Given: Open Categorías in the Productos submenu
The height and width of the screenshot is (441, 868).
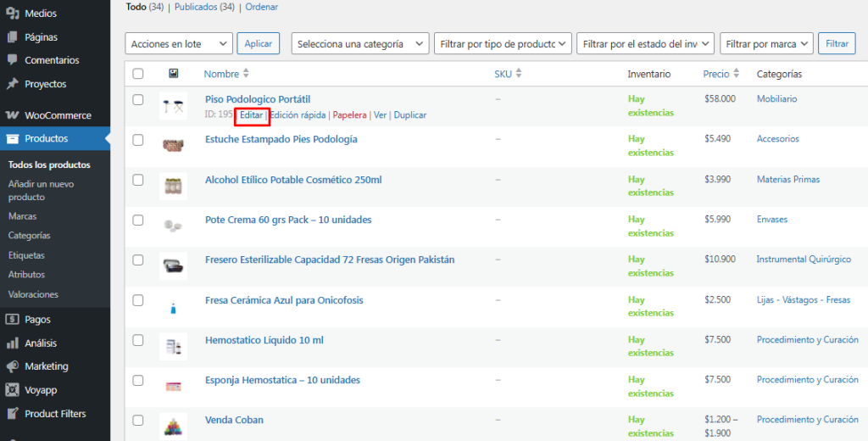Looking at the screenshot, I should [x=29, y=236].
